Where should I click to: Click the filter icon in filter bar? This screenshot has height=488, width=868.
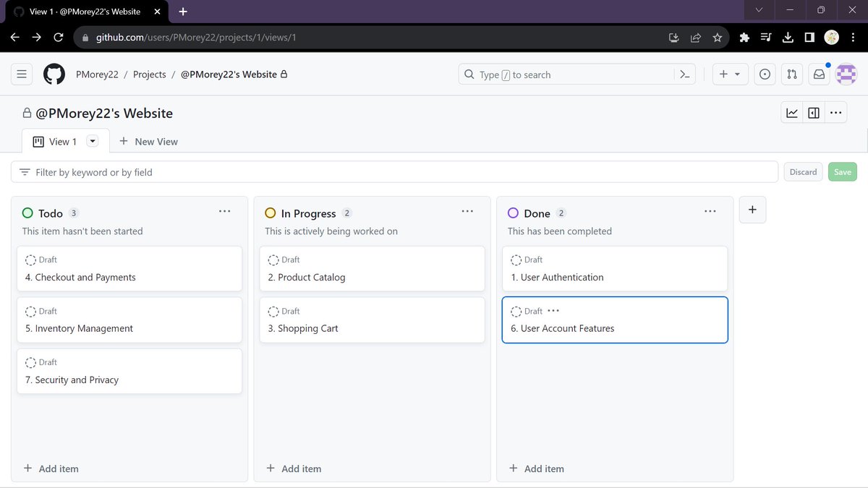click(25, 172)
